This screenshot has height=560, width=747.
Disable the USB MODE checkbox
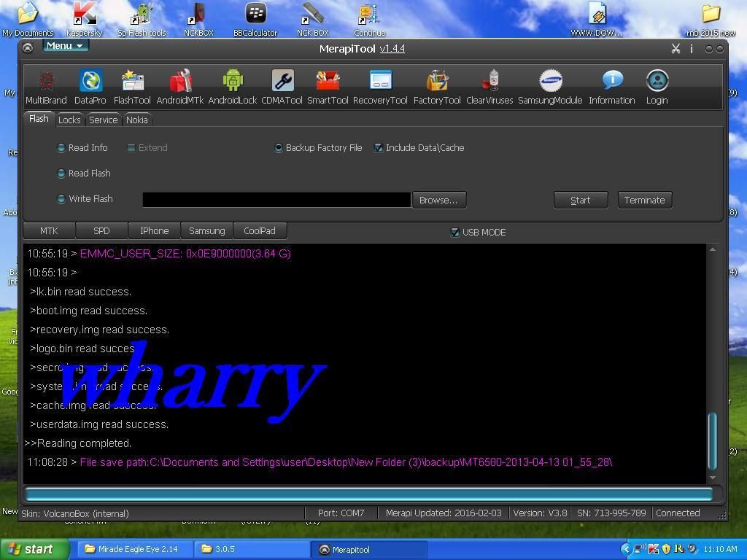[455, 233]
